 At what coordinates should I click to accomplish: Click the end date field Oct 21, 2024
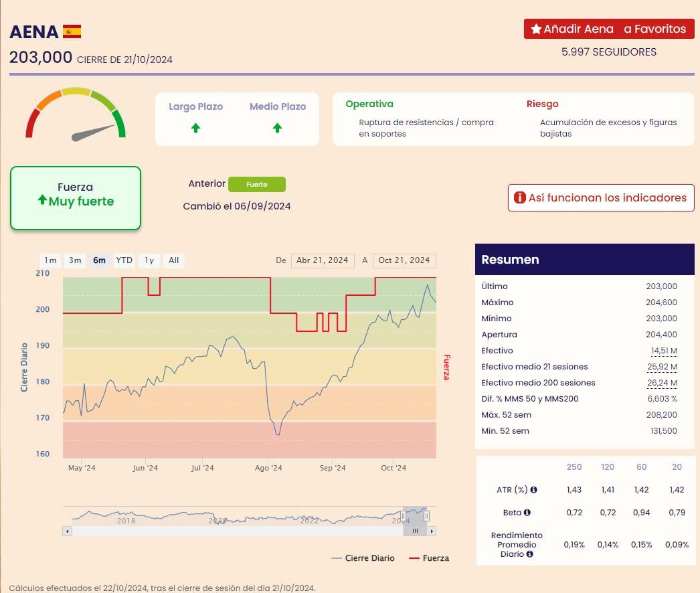pyautogui.click(x=404, y=260)
